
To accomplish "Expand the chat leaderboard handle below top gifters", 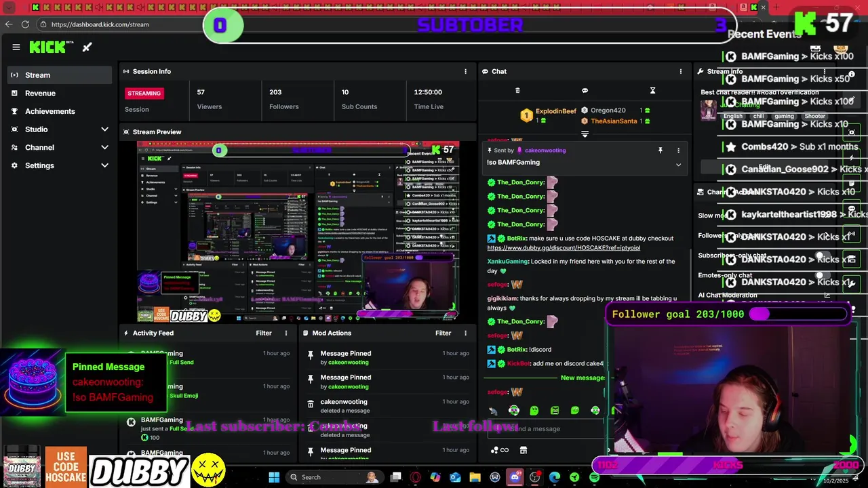I will pyautogui.click(x=585, y=134).
